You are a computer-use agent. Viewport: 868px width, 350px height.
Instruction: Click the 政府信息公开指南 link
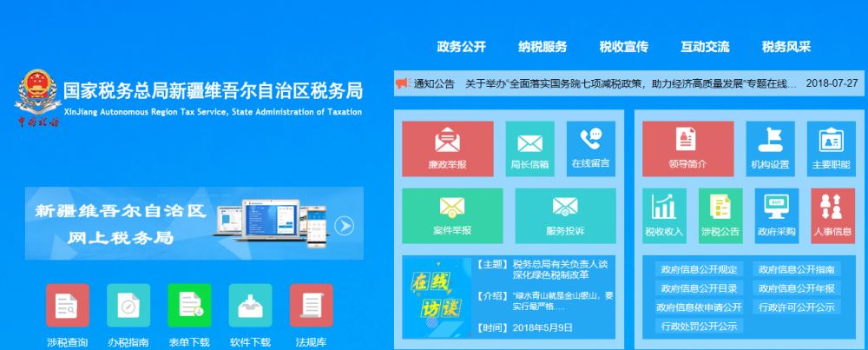click(794, 269)
